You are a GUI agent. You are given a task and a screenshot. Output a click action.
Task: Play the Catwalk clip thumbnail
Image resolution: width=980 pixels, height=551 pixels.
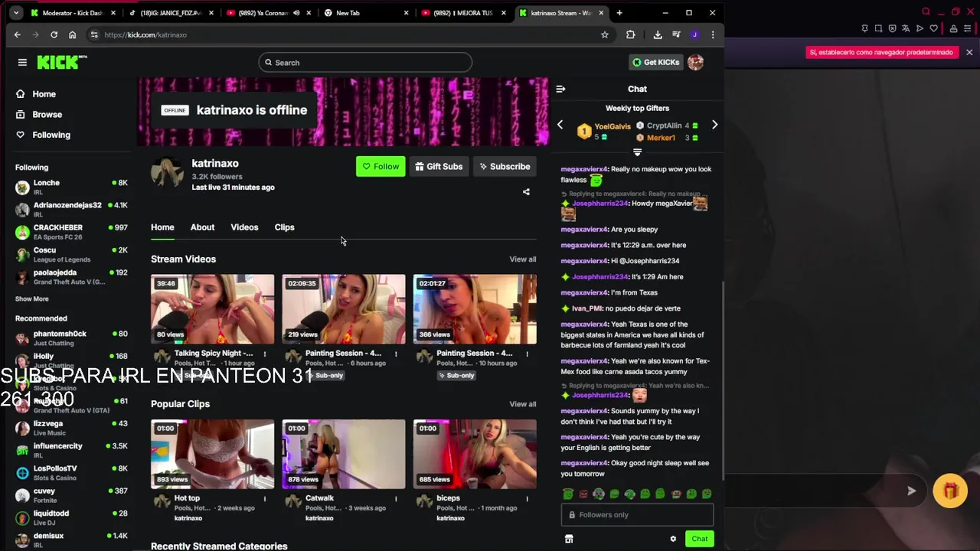pyautogui.click(x=343, y=454)
